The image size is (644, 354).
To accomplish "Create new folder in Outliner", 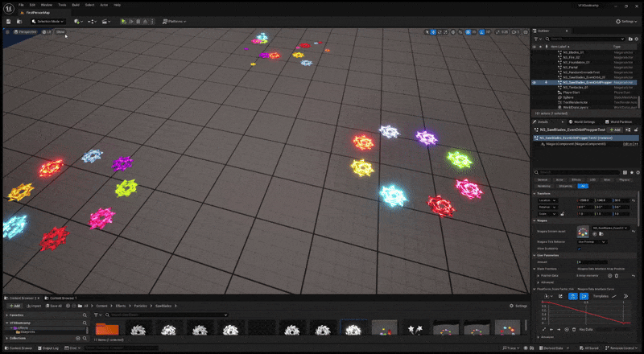I will pyautogui.click(x=630, y=39).
